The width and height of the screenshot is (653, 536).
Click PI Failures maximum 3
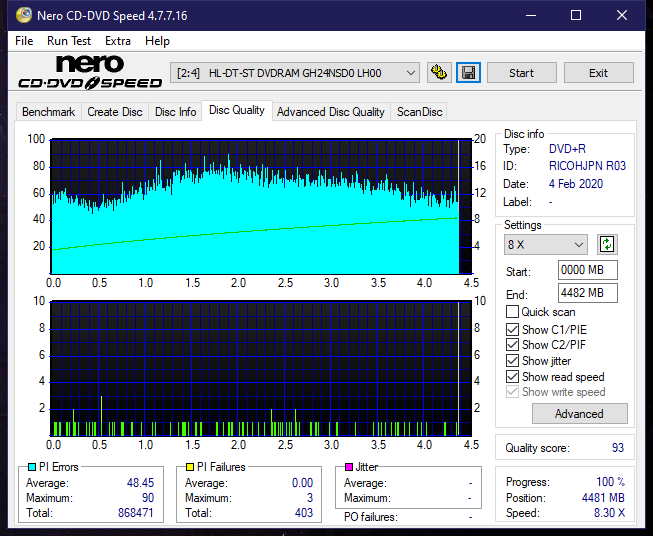pyautogui.click(x=310, y=498)
